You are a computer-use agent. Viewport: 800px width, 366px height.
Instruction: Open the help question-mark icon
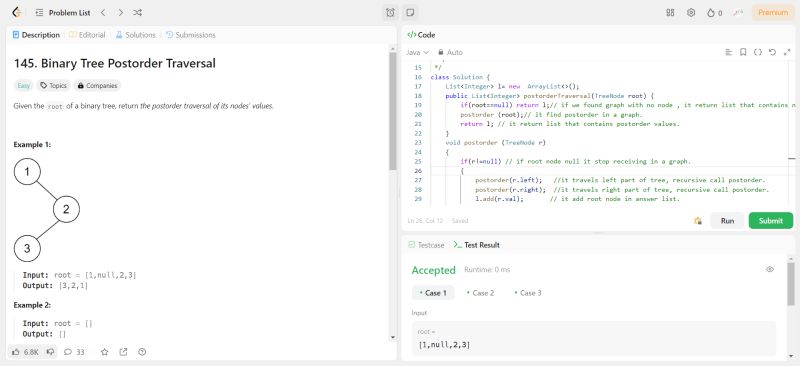[x=142, y=352]
